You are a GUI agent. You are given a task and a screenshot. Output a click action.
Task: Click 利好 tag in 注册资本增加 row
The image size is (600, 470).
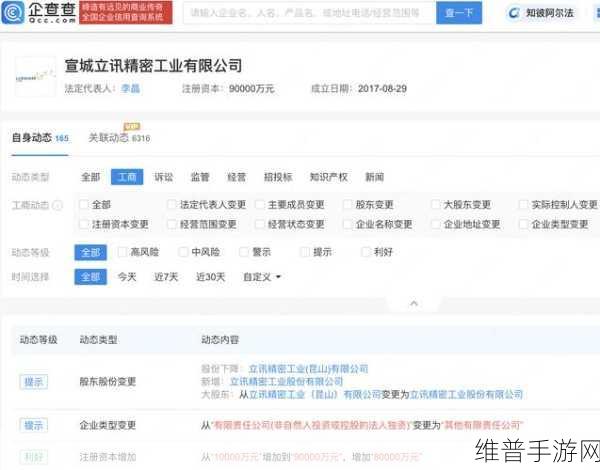(x=34, y=457)
